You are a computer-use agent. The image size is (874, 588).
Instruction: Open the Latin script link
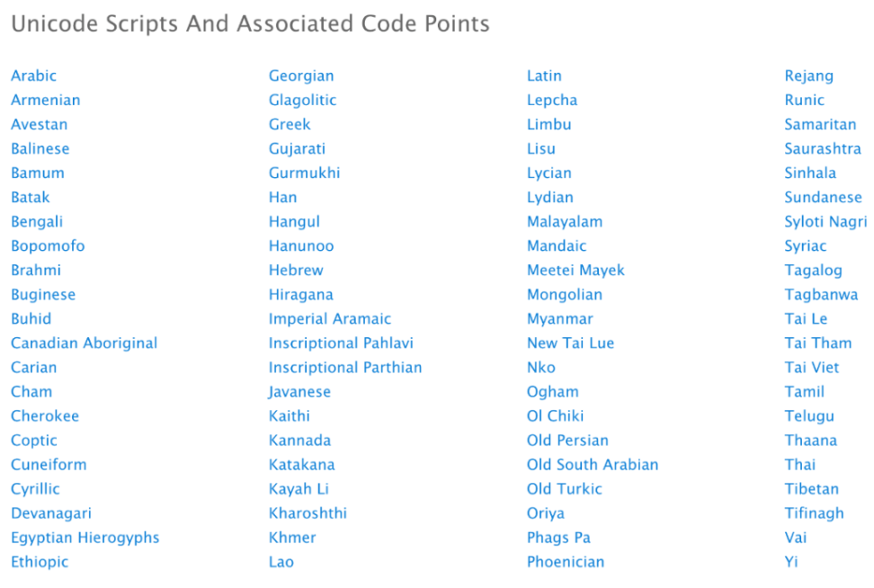(544, 76)
